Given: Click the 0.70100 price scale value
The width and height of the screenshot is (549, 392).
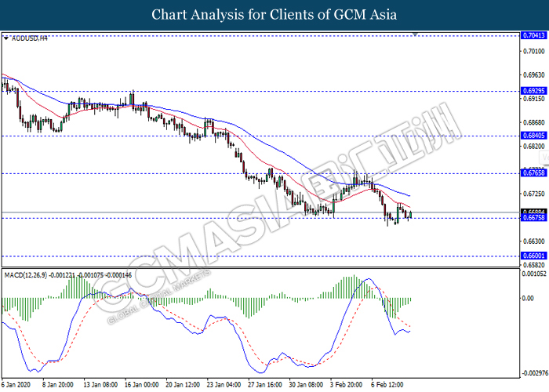Looking at the screenshot, I should pyautogui.click(x=534, y=52).
